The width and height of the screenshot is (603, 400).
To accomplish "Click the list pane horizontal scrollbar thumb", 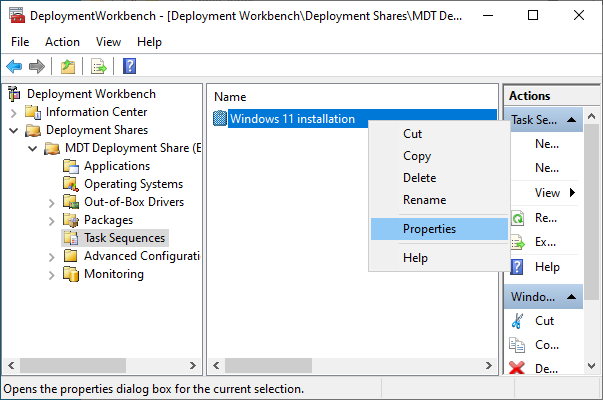I will (x=268, y=365).
